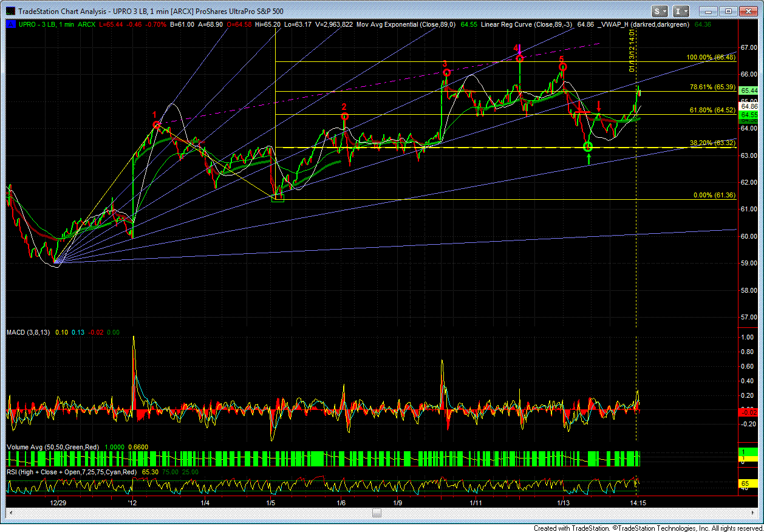Screen dimensions: 764x532
Task: Select the red circle marker at wave 4
Action: point(520,59)
